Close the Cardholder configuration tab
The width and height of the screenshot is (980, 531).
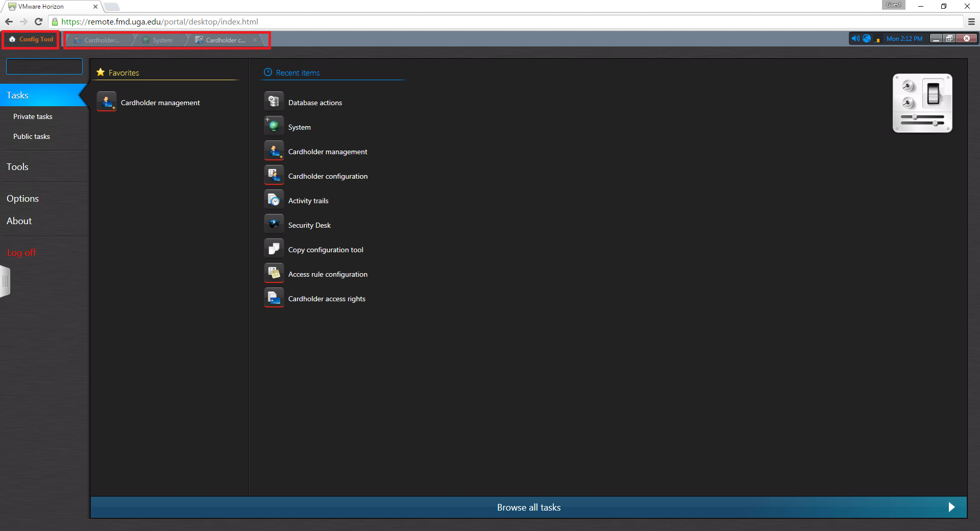pos(255,40)
